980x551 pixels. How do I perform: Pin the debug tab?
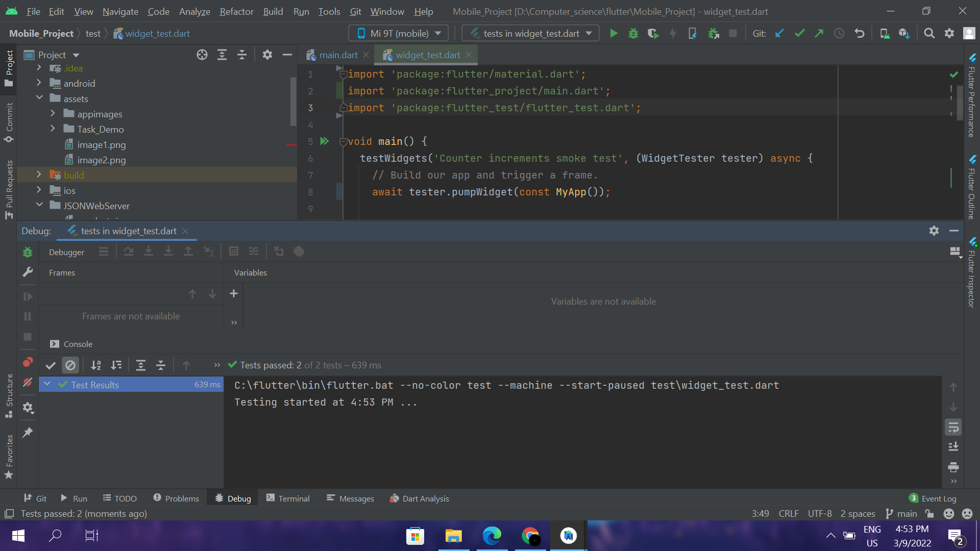point(28,433)
